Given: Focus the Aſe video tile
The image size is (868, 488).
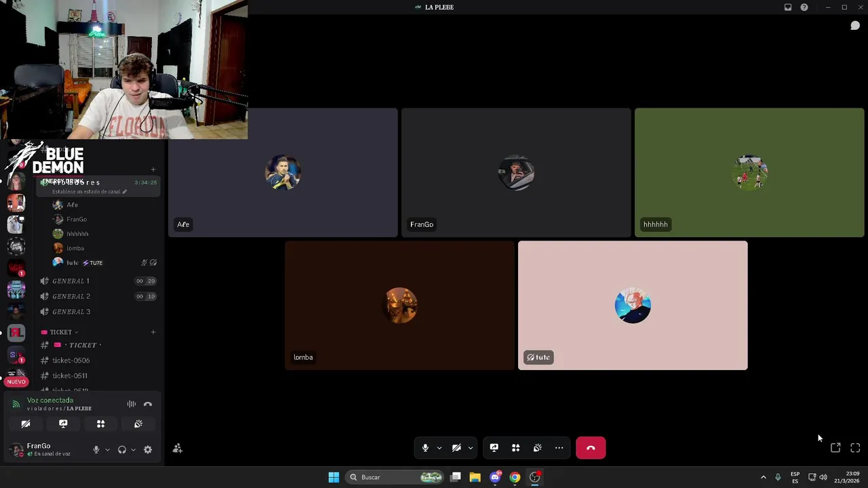Looking at the screenshot, I should 283,173.
